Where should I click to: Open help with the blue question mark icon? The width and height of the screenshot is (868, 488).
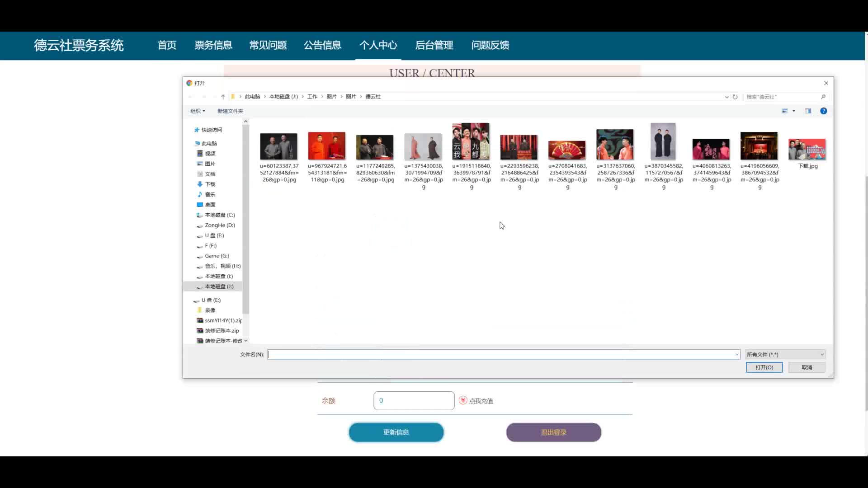[x=824, y=111]
